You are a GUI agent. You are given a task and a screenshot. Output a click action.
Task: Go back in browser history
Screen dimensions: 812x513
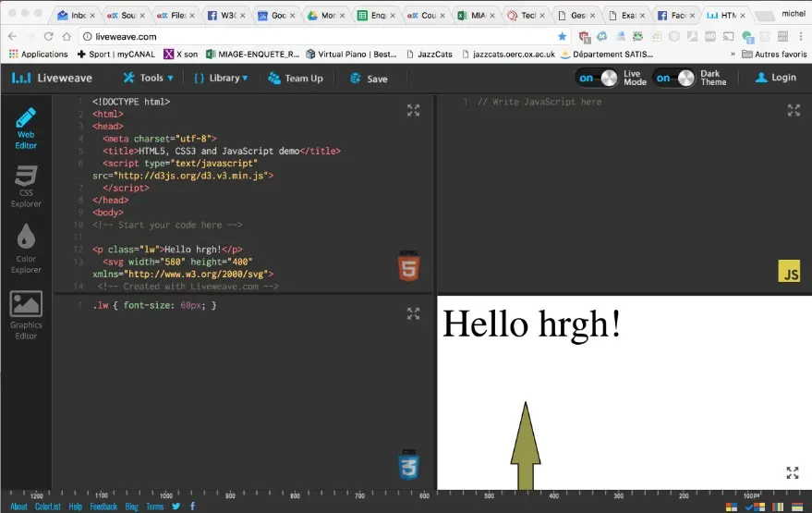point(12,36)
